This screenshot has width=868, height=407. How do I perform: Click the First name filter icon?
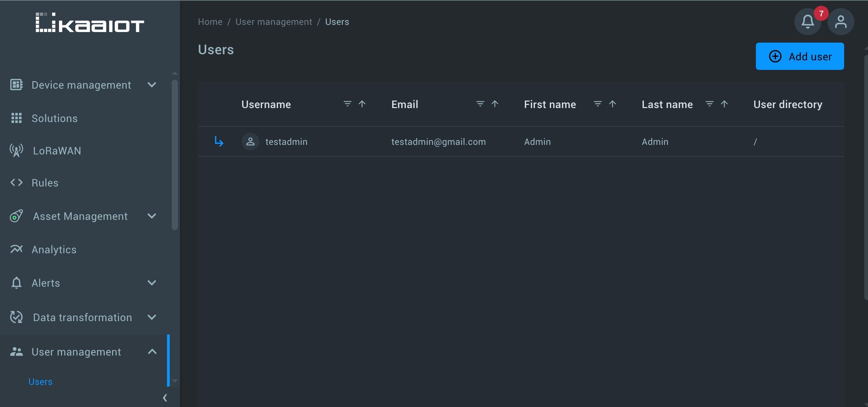tap(597, 104)
